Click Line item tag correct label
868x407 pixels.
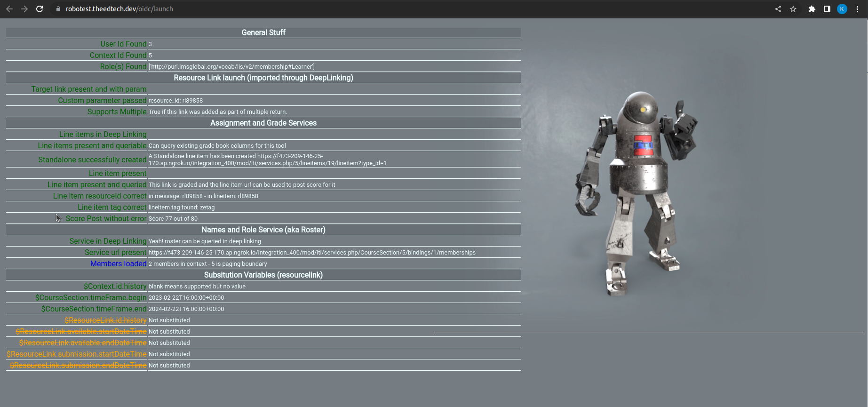[112, 207]
